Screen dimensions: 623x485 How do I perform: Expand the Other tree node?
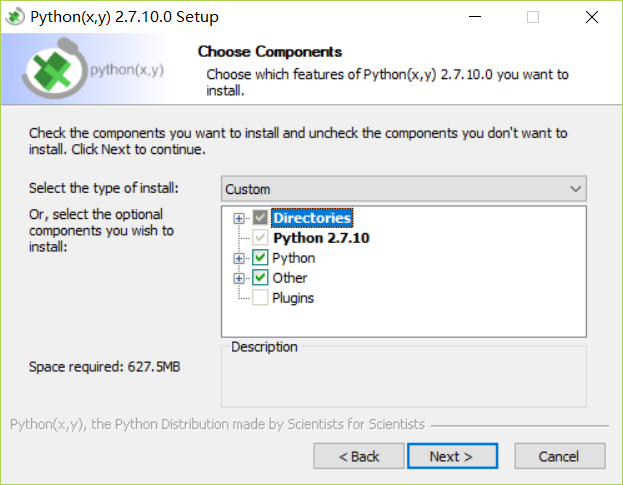[239, 278]
